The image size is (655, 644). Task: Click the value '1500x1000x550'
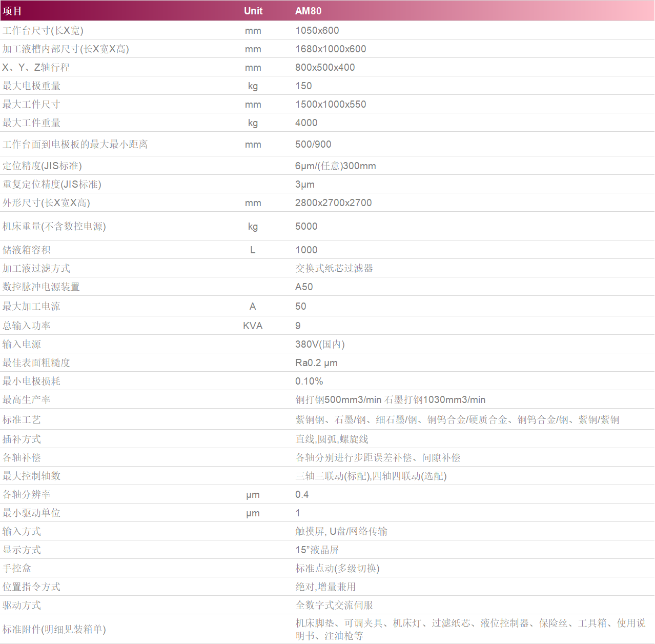(331, 104)
